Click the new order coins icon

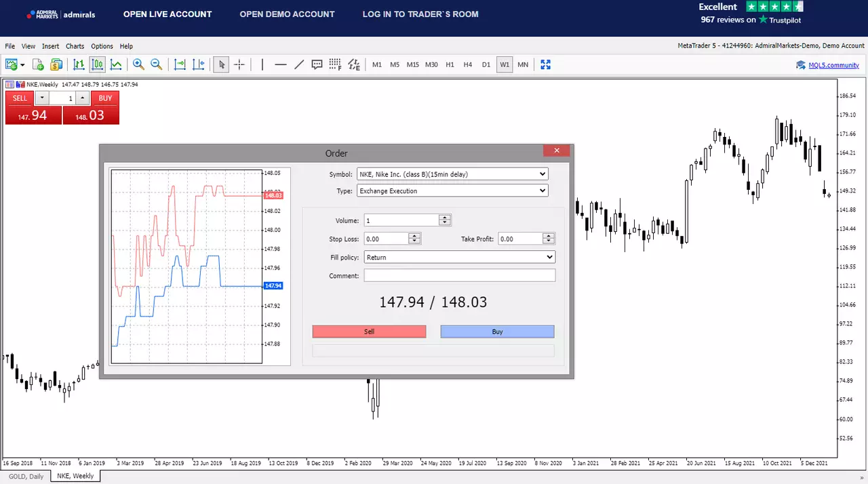[56, 64]
